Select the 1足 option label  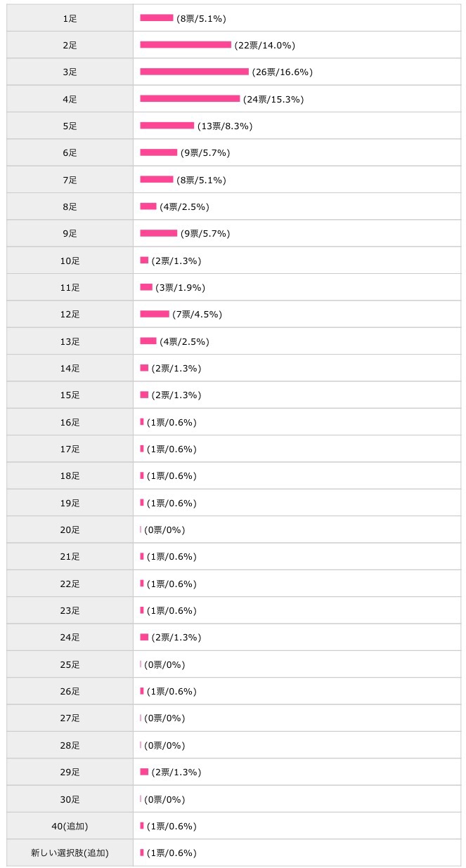(x=70, y=18)
